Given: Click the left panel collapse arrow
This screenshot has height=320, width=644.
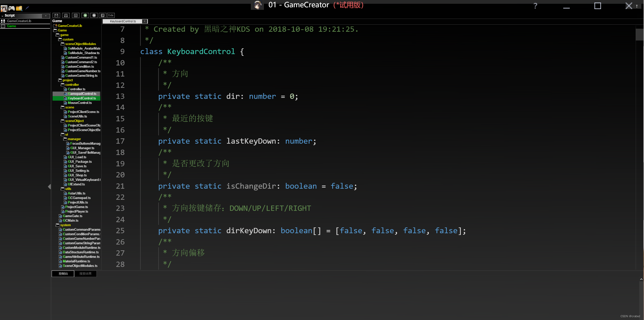Looking at the screenshot, I should [49, 186].
